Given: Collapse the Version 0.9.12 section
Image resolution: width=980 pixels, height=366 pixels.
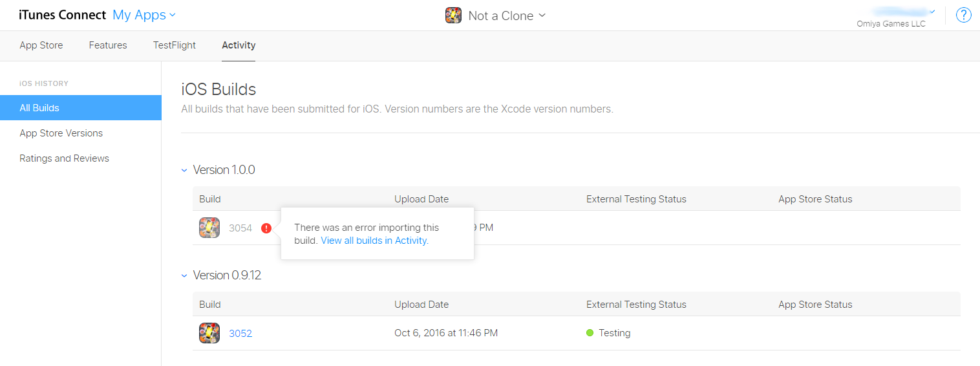Looking at the screenshot, I should (184, 275).
